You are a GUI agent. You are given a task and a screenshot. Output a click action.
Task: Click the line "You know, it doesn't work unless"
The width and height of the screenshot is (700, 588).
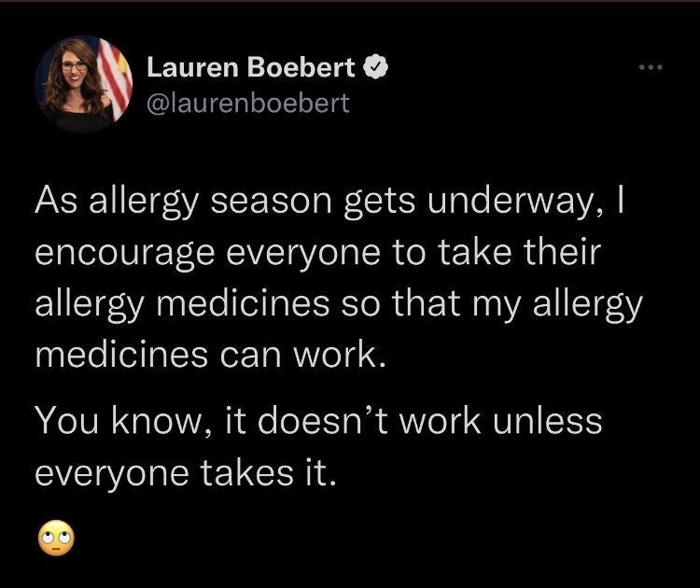pos(319,421)
